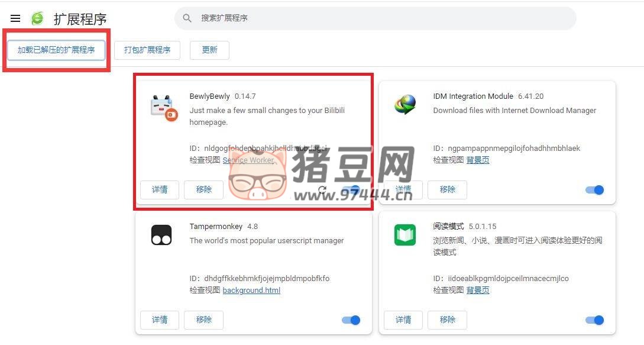
Task: Disable the Tampermonkey extension toggle
Action: click(351, 320)
